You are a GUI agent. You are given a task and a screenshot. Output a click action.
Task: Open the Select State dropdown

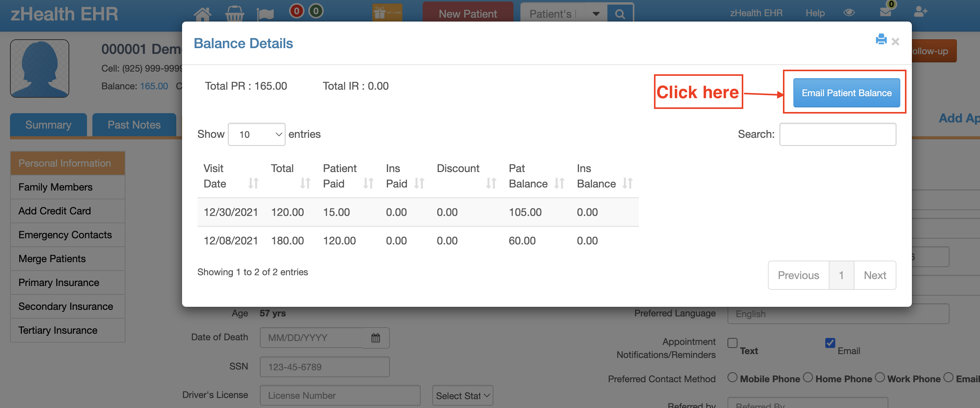pyautogui.click(x=462, y=395)
